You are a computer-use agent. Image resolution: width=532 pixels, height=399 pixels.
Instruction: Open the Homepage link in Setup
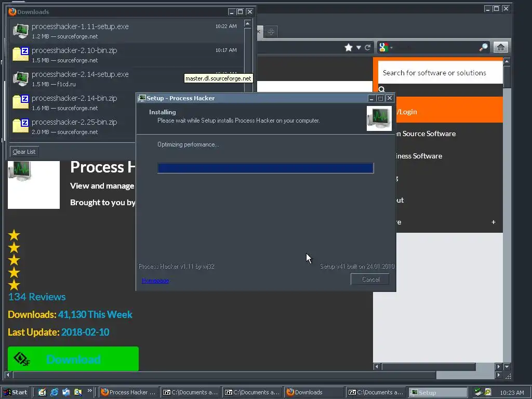click(155, 281)
